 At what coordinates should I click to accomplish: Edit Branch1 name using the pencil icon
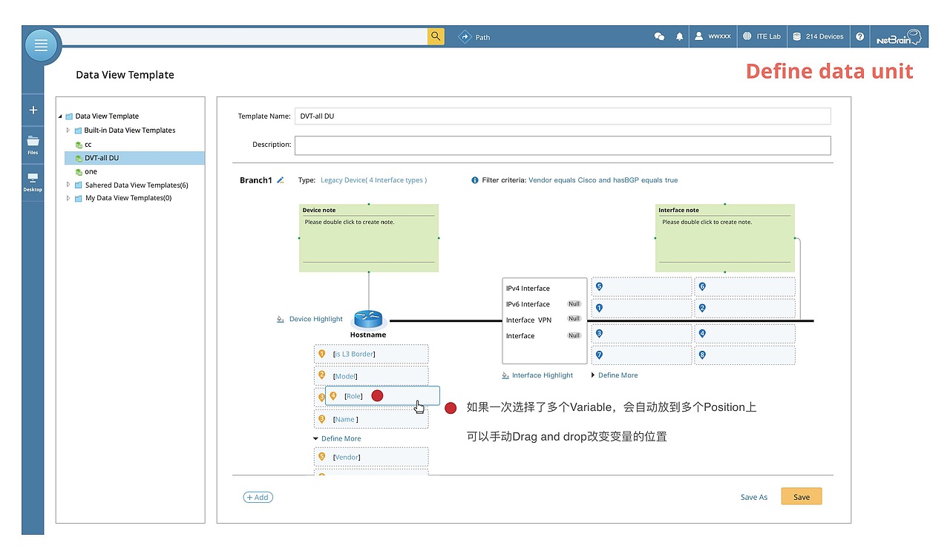pyautogui.click(x=281, y=179)
